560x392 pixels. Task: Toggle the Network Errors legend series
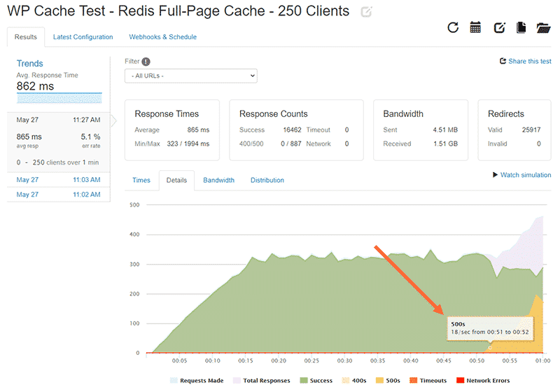[483, 380]
